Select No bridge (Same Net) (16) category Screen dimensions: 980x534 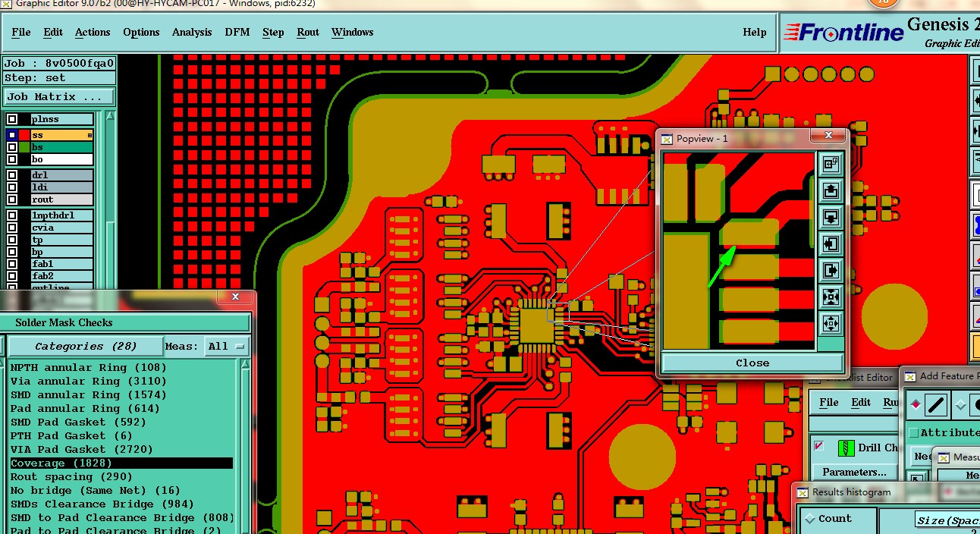95,490
